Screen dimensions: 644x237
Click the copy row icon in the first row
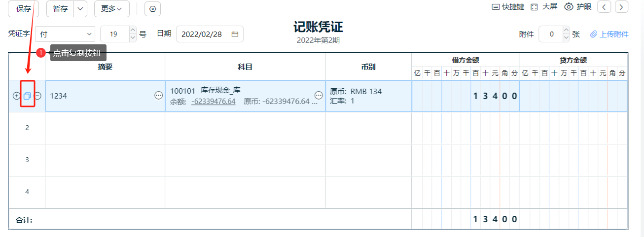coord(27,96)
